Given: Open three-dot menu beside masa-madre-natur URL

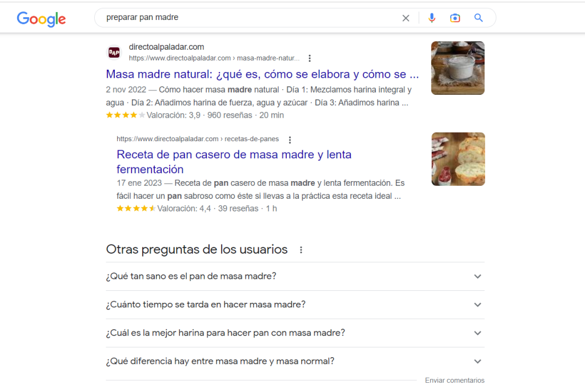Looking at the screenshot, I should point(310,58).
